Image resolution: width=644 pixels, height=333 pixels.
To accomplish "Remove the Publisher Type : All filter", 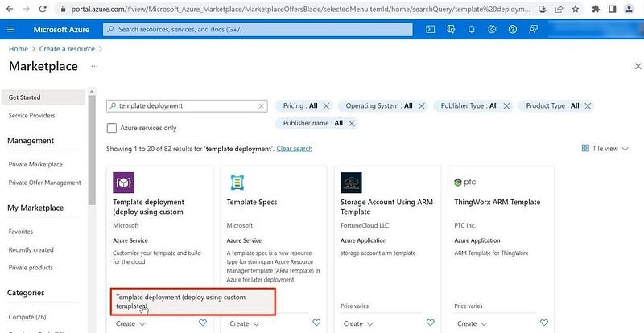I will click(506, 106).
